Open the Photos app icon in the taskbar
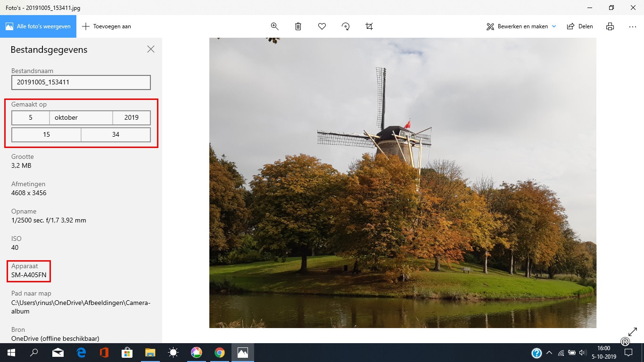 pos(242,352)
